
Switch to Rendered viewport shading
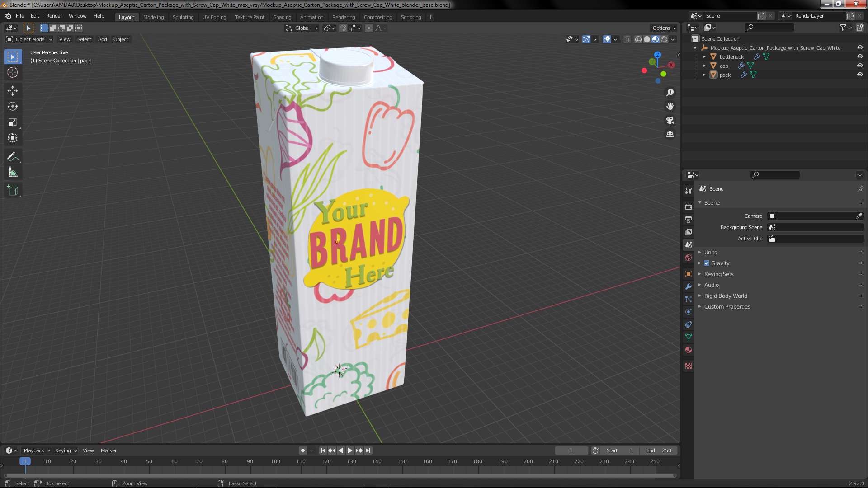(664, 39)
